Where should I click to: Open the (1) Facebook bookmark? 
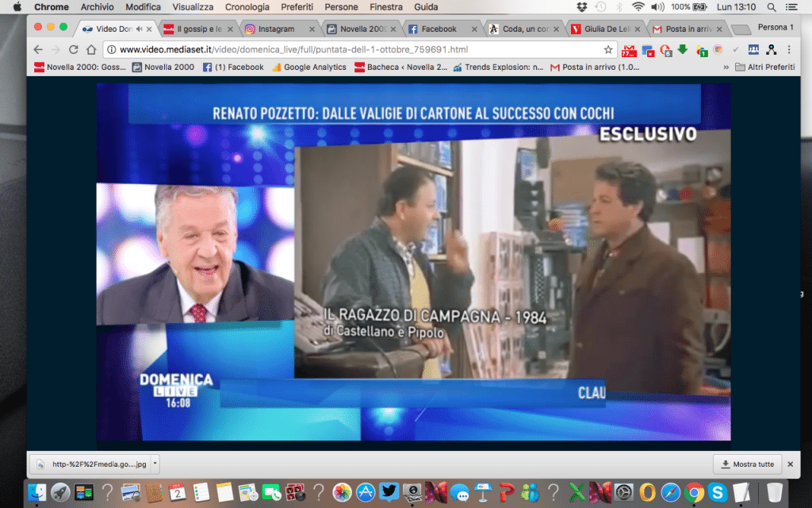coord(233,67)
